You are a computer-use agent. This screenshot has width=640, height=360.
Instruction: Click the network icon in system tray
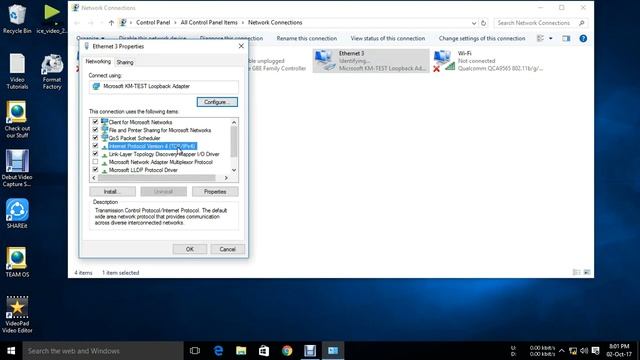[x=573, y=351]
